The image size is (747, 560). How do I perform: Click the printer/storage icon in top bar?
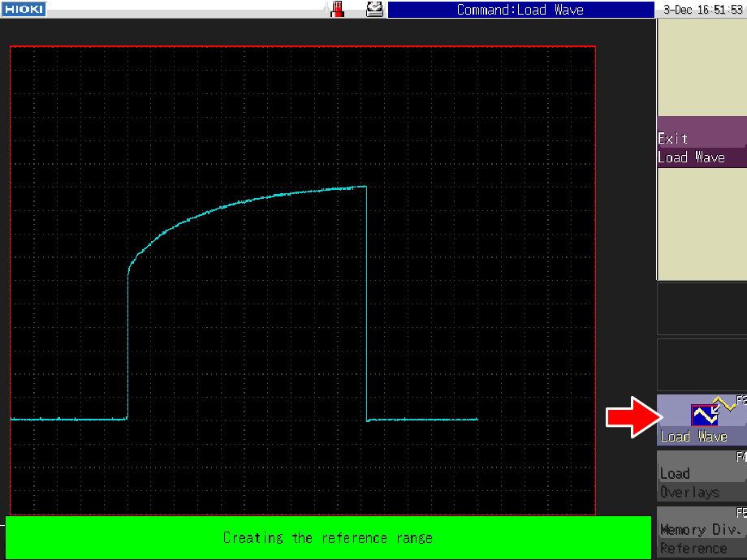click(x=374, y=10)
